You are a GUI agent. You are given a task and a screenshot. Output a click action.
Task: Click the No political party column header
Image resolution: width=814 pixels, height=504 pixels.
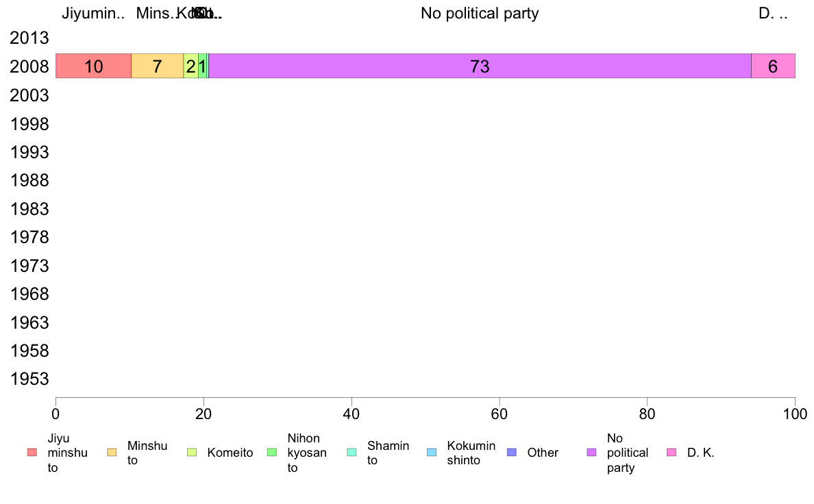480,13
